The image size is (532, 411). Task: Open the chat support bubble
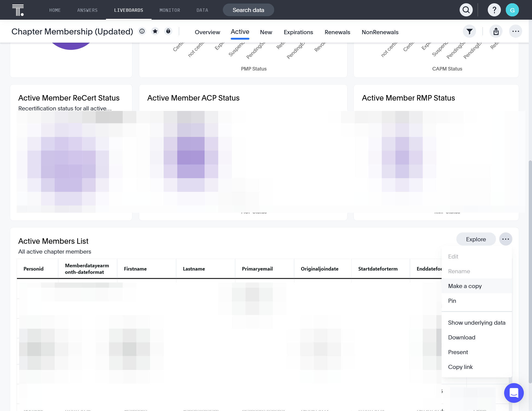[514, 393]
